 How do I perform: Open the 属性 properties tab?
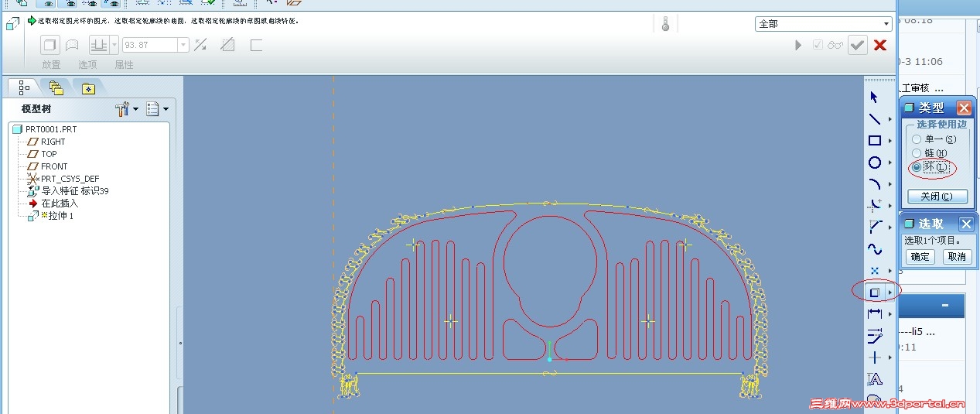[124, 65]
